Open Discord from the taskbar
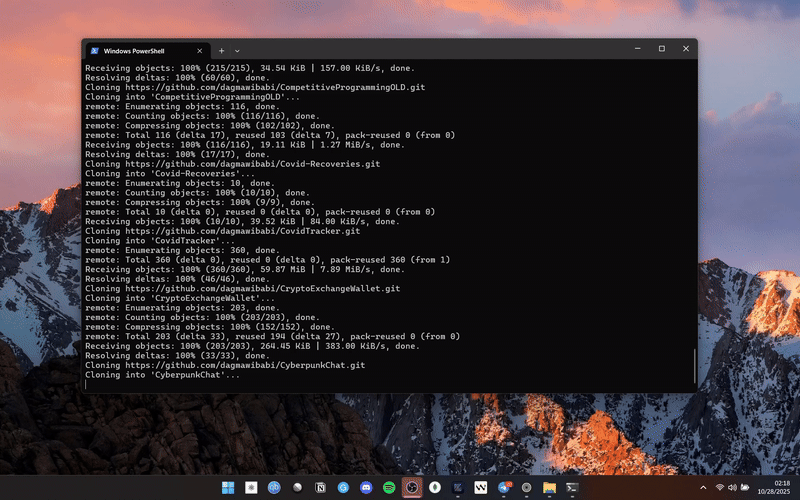800x500 pixels. (x=365, y=487)
